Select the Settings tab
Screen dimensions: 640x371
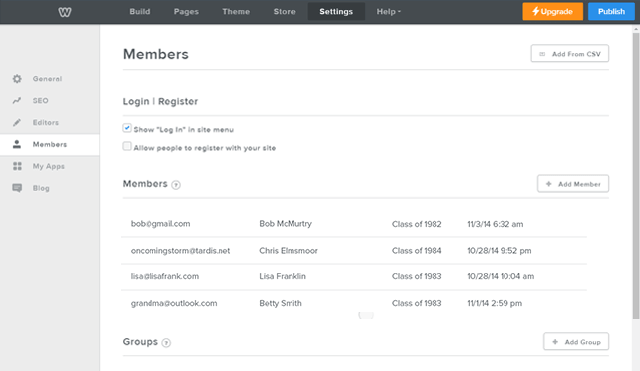click(x=336, y=11)
